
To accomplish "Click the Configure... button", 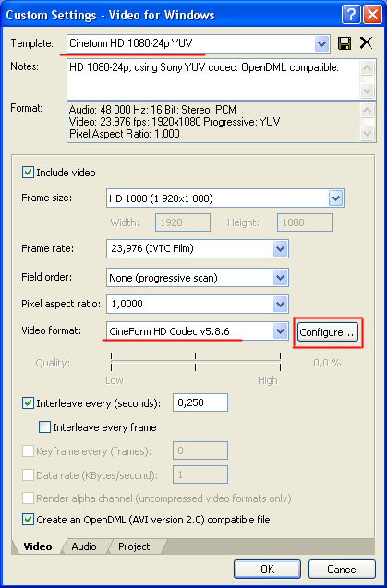I will (327, 332).
